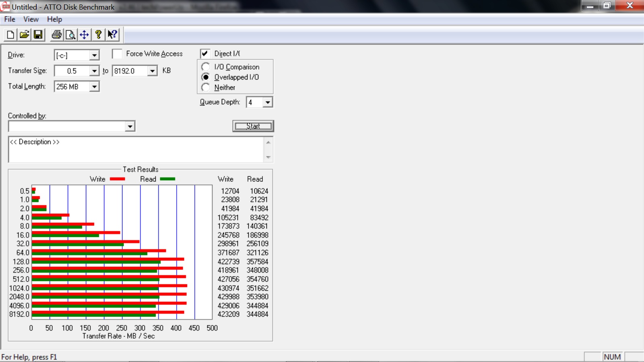This screenshot has height=362, width=644.
Task: Open a saved benchmark file icon
Action: [24, 35]
